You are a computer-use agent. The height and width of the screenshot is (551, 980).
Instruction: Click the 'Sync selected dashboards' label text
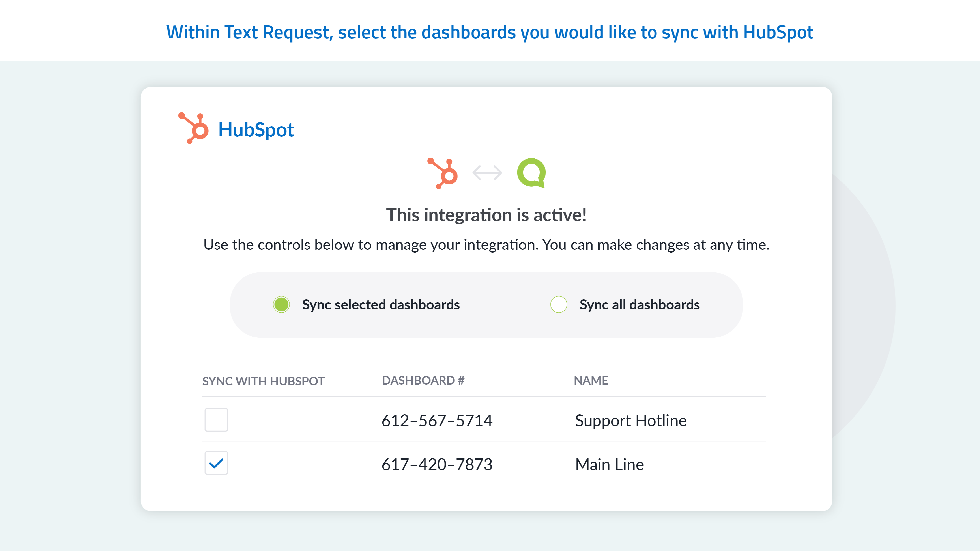point(381,305)
